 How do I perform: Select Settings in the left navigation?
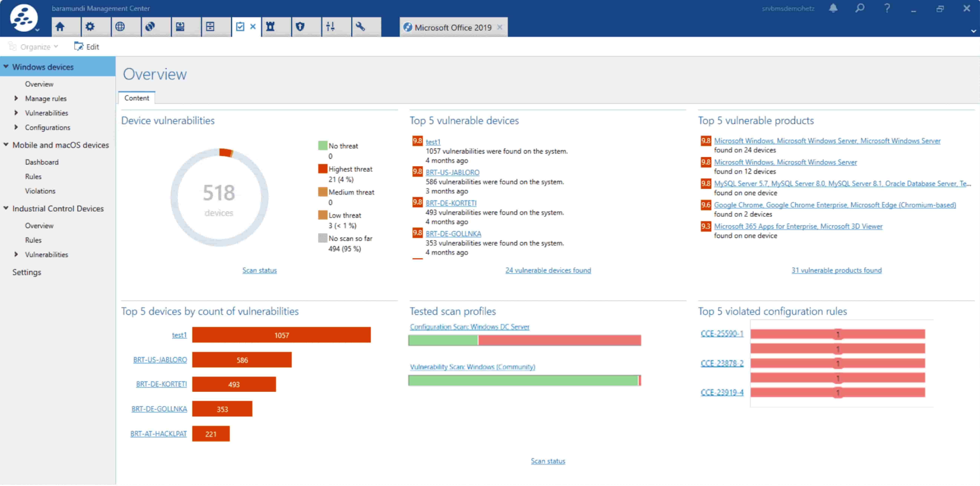[x=27, y=272]
